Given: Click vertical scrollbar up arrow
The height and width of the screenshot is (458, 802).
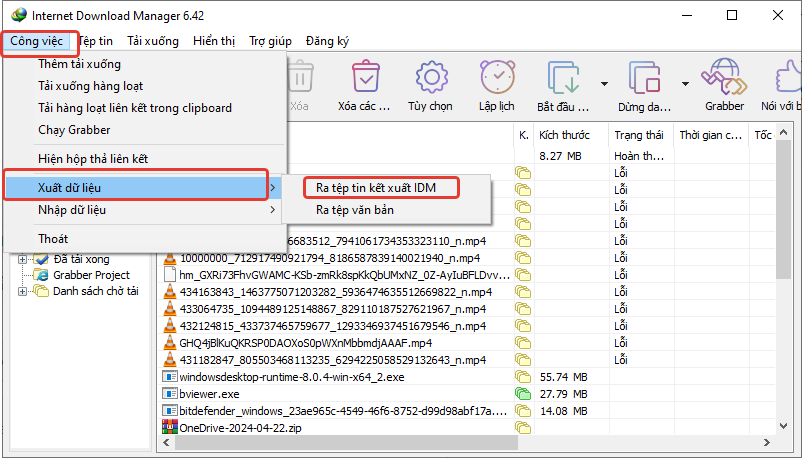Looking at the screenshot, I should click(783, 133).
